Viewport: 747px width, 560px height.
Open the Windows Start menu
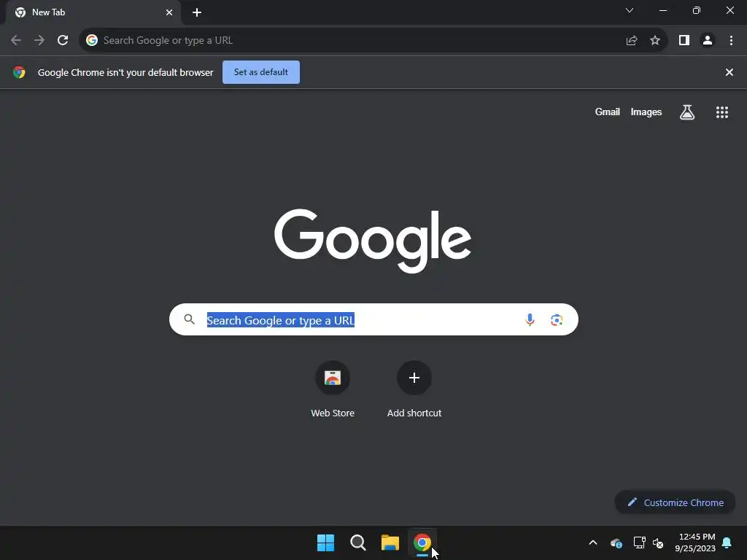click(x=326, y=542)
